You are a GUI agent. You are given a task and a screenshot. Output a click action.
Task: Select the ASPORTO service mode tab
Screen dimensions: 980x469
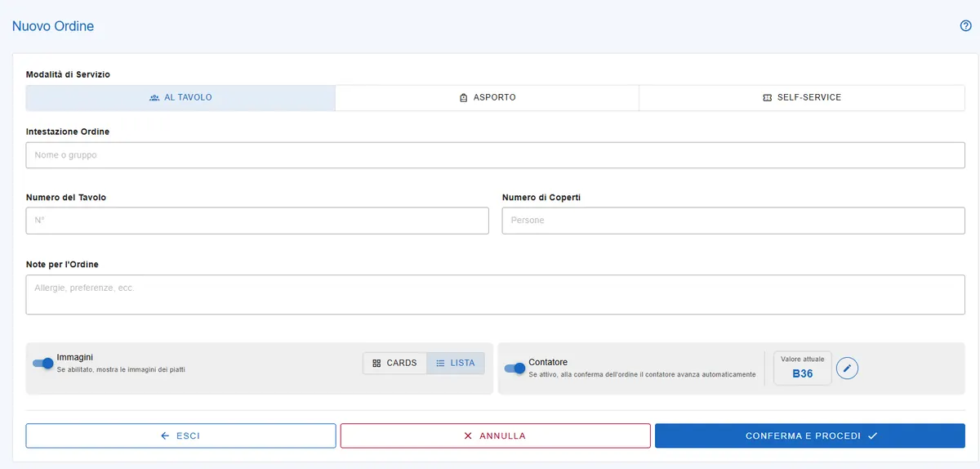tap(488, 97)
